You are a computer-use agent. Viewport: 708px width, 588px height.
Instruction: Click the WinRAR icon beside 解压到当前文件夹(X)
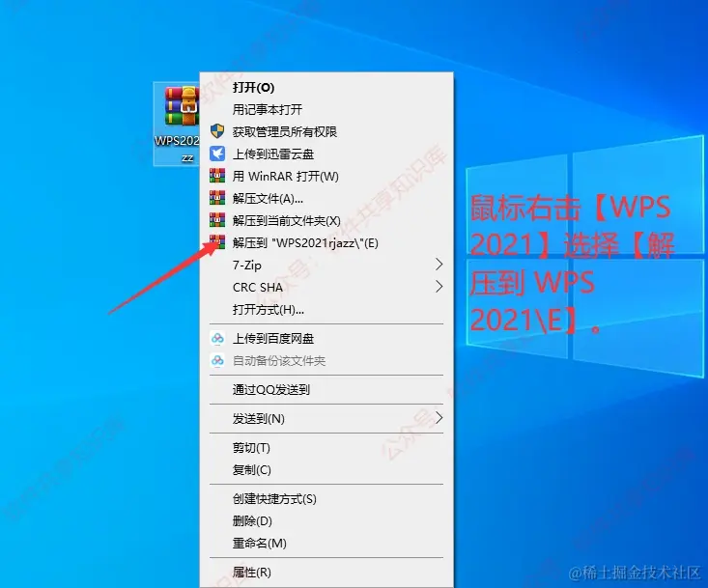(217, 220)
